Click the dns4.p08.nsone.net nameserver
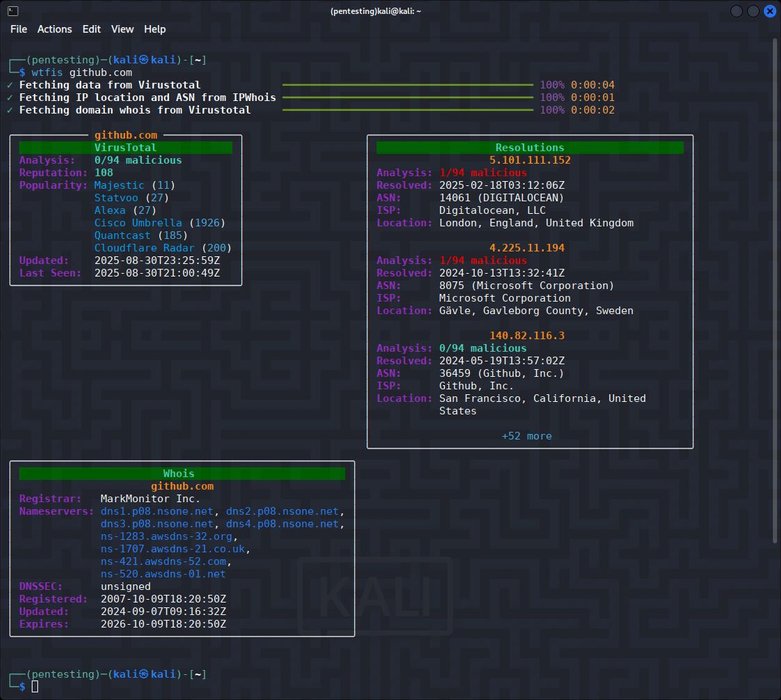Image resolution: width=781 pixels, height=700 pixels. (x=282, y=524)
